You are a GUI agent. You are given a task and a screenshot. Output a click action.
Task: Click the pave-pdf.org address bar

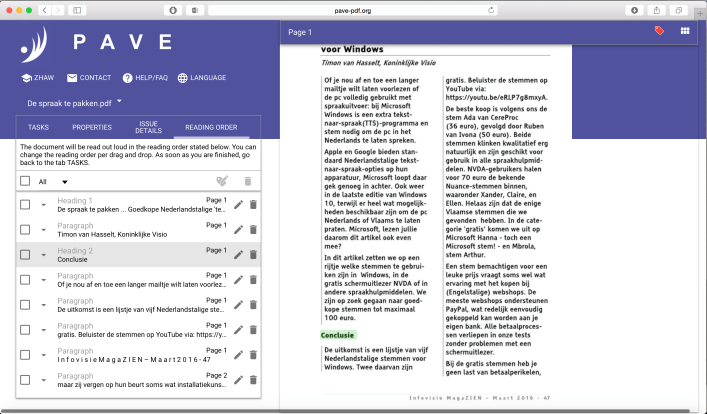click(353, 10)
